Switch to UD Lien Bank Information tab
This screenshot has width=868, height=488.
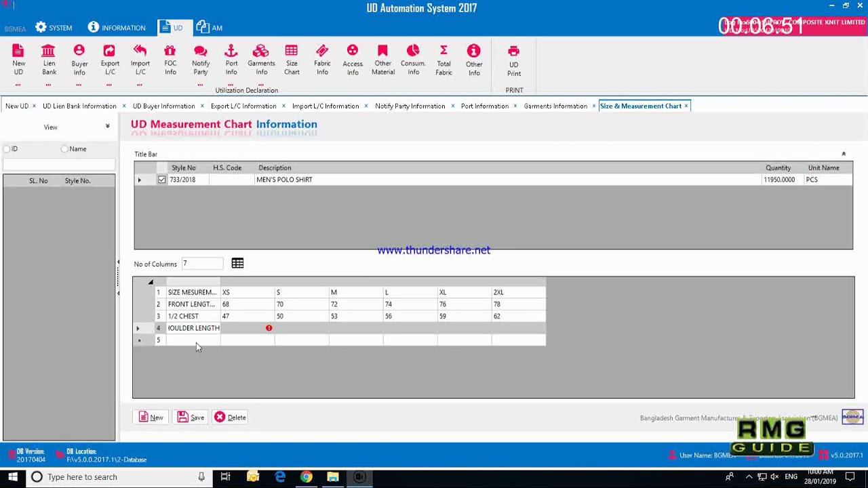pos(79,106)
